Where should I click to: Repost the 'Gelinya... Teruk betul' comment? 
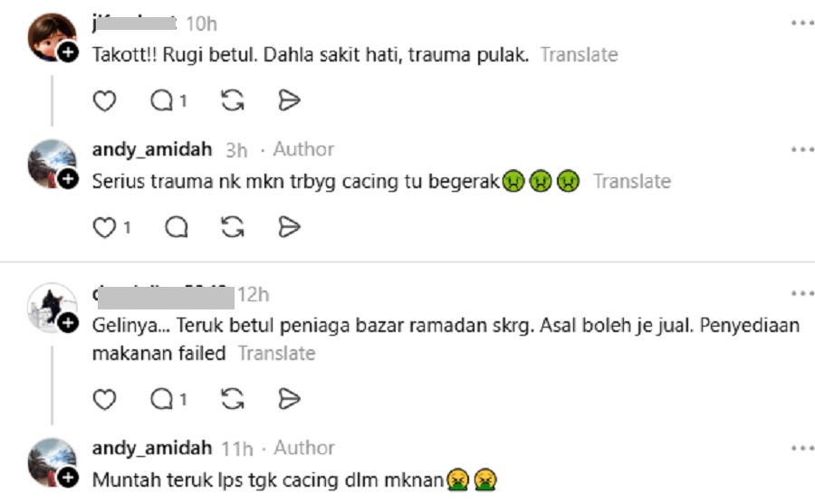pos(233,400)
